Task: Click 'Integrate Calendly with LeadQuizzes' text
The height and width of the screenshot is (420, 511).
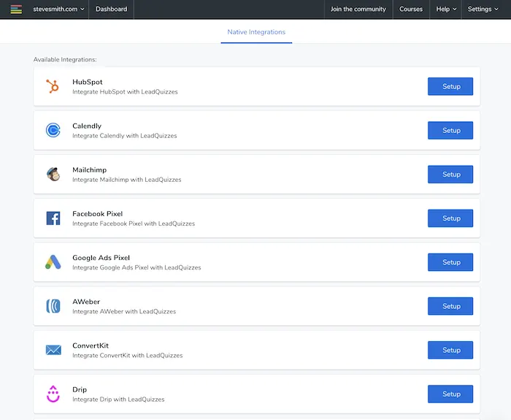Action: pyautogui.click(x=125, y=136)
